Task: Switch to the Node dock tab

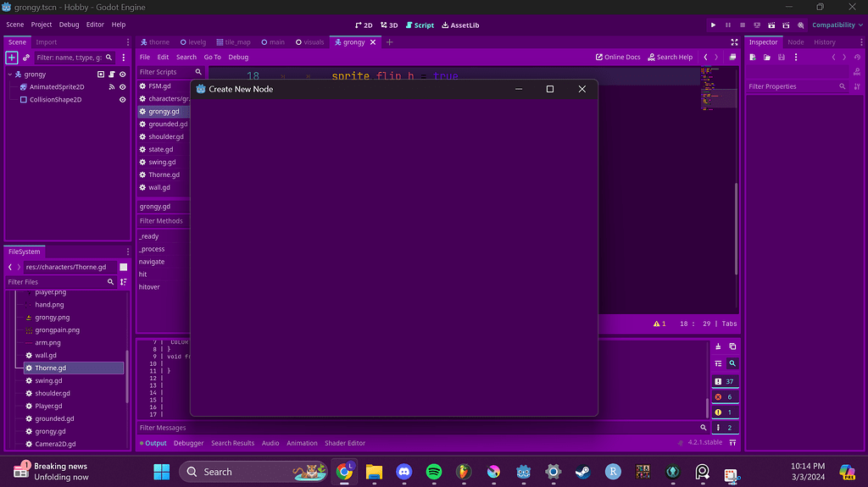Action: coord(795,42)
